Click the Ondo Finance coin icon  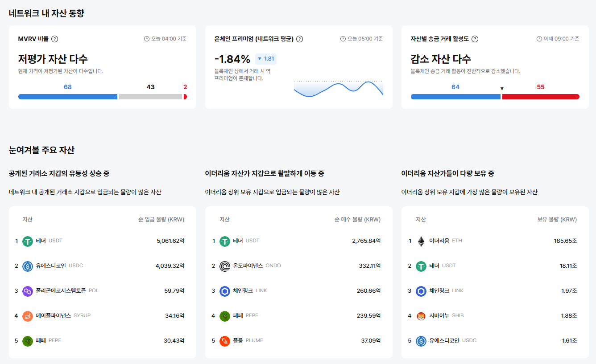(225, 266)
